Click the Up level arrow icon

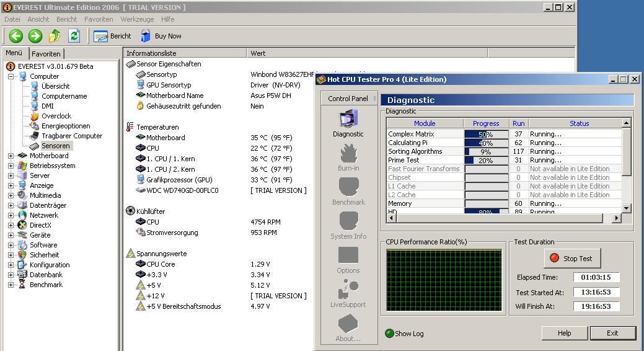(54, 36)
